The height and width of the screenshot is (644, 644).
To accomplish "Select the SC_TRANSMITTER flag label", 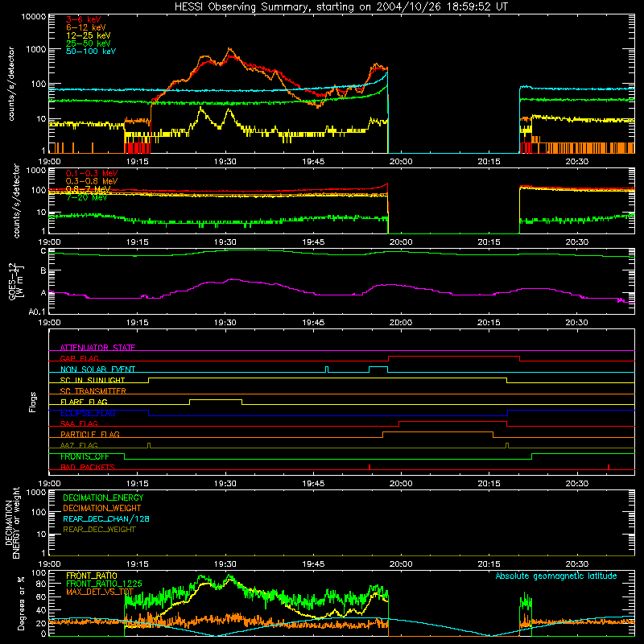I will (93, 390).
